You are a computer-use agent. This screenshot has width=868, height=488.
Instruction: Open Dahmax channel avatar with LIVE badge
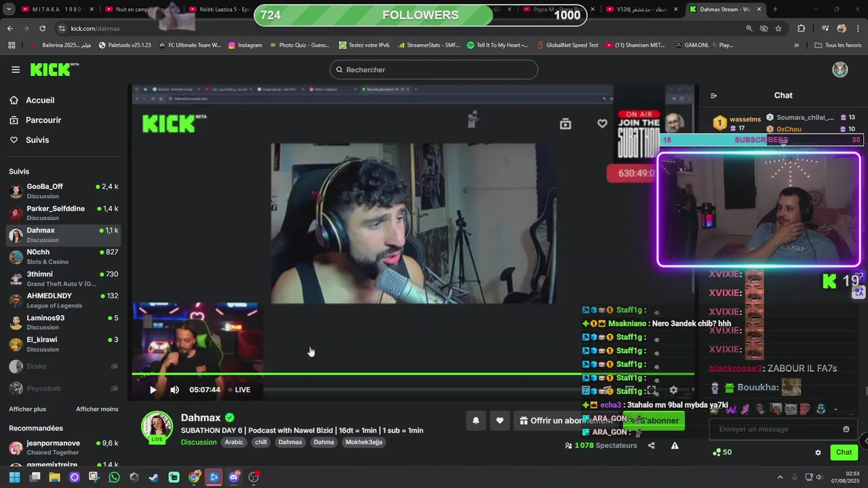(157, 427)
